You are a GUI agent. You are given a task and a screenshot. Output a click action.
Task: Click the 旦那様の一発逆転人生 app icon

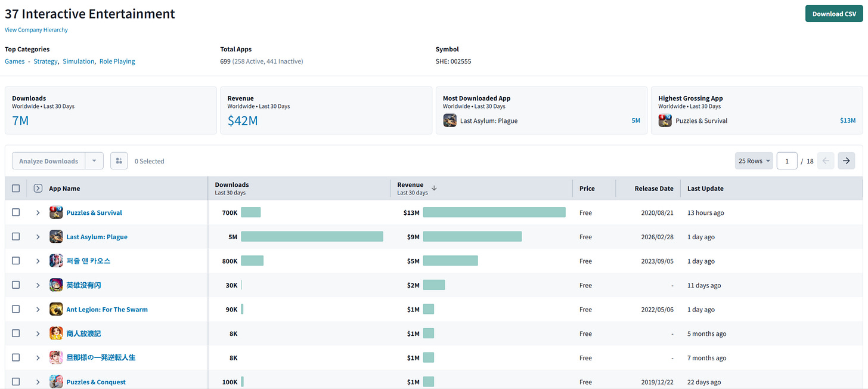point(56,357)
